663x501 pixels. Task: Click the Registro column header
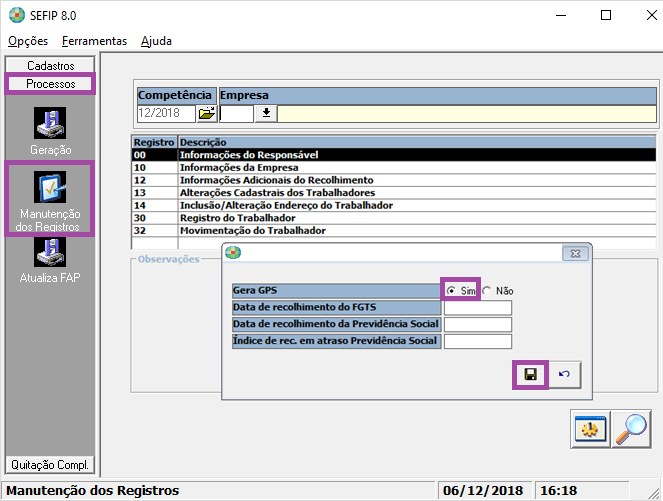pyautogui.click(x=154, y=142)
